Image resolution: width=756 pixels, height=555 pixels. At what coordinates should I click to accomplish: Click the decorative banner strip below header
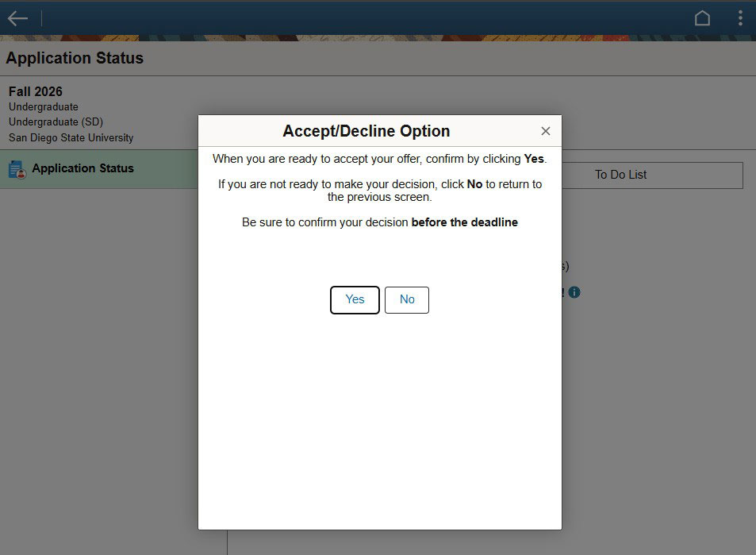[x=378, y=38]
